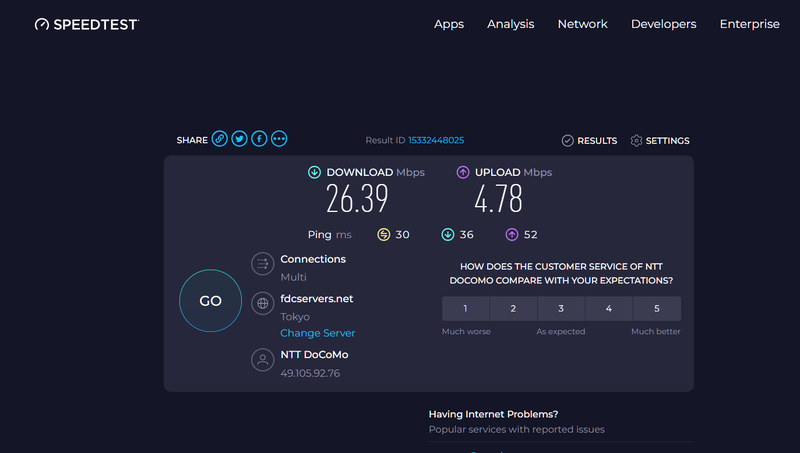Click the upload value 4.78
800x453 pixels.
tap(498, 199)
